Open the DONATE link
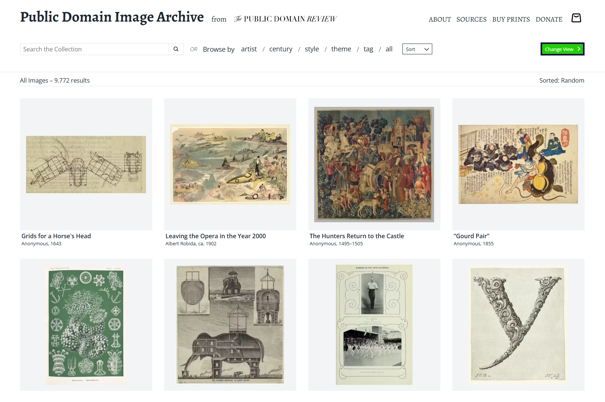 click(549, 19)
